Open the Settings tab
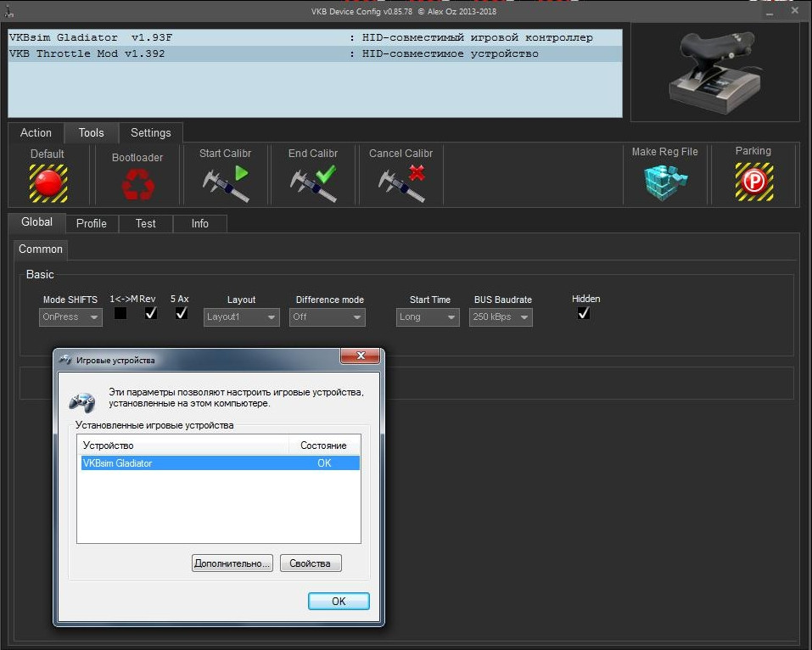 pos(151,133)
